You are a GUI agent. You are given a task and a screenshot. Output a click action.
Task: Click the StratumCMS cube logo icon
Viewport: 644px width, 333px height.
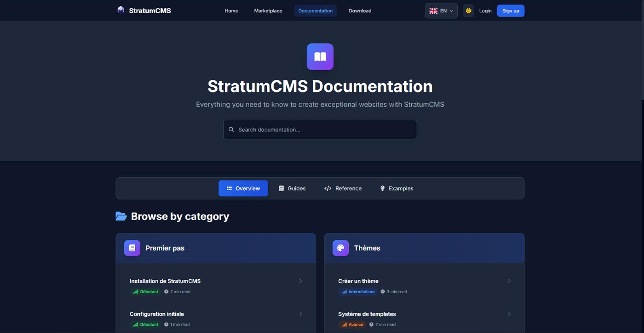click(121, 10)
